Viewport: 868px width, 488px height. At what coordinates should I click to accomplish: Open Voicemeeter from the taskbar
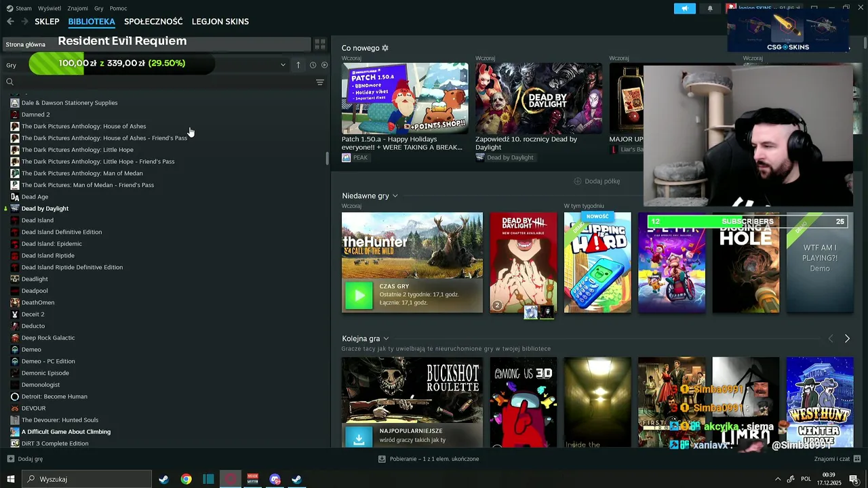[x=253, y=479]
